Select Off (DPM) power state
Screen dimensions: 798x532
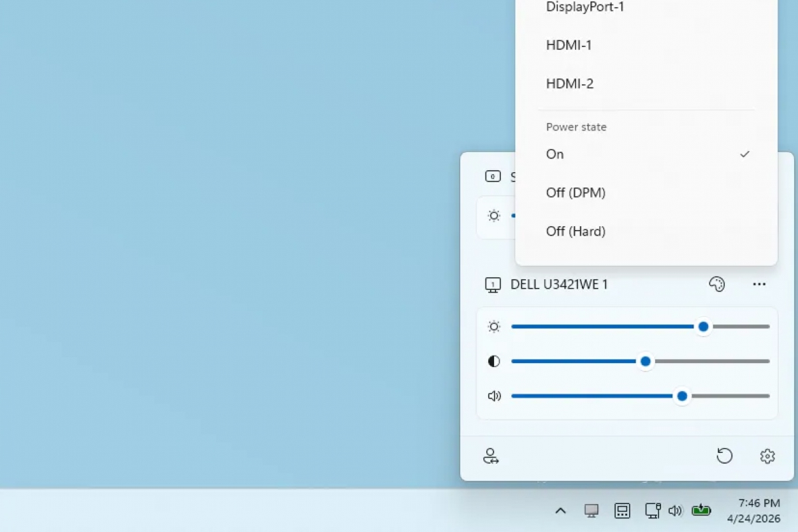click(646, 193)
